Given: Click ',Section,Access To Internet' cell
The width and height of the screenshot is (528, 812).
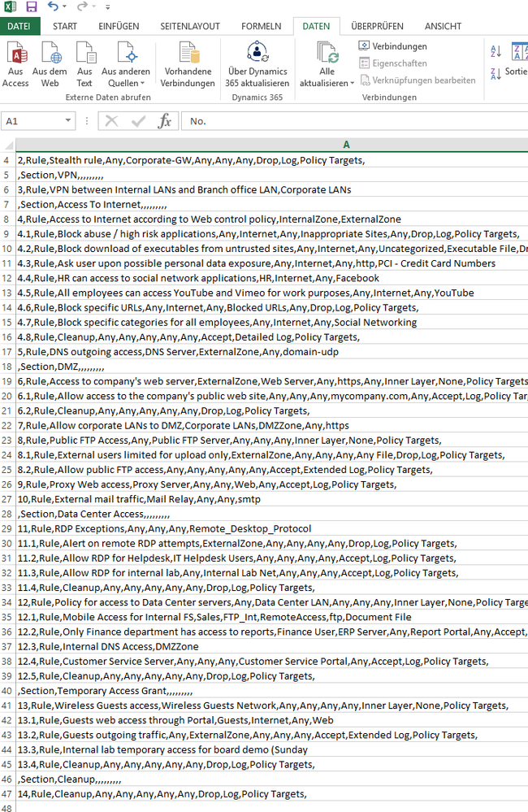Looking at the screenshot, I should tap(272, 205).
